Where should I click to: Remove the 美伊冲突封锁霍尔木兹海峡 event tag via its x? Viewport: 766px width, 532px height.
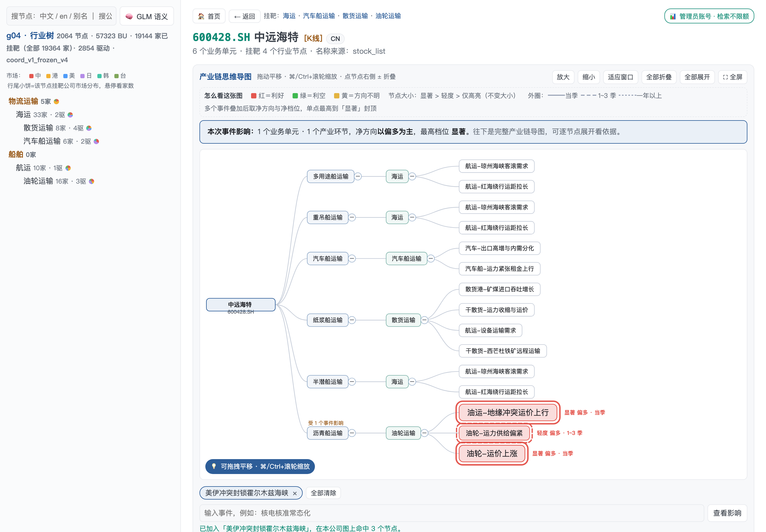295,493
